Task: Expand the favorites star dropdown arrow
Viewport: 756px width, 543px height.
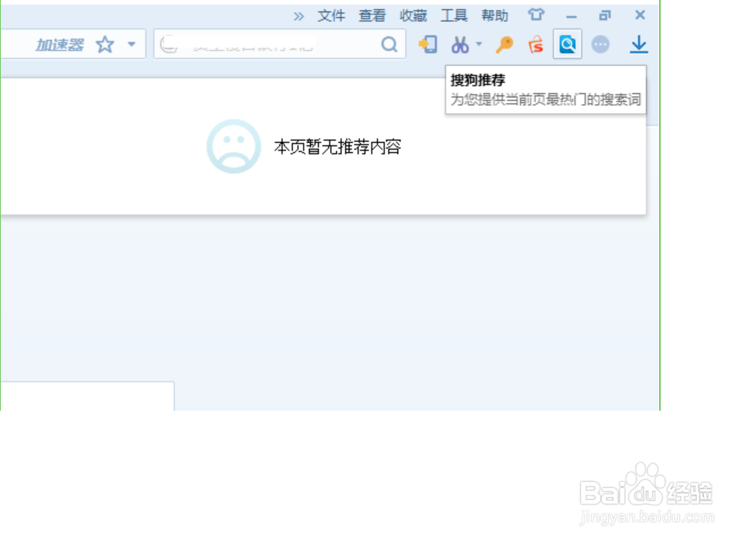Action: 132,45
